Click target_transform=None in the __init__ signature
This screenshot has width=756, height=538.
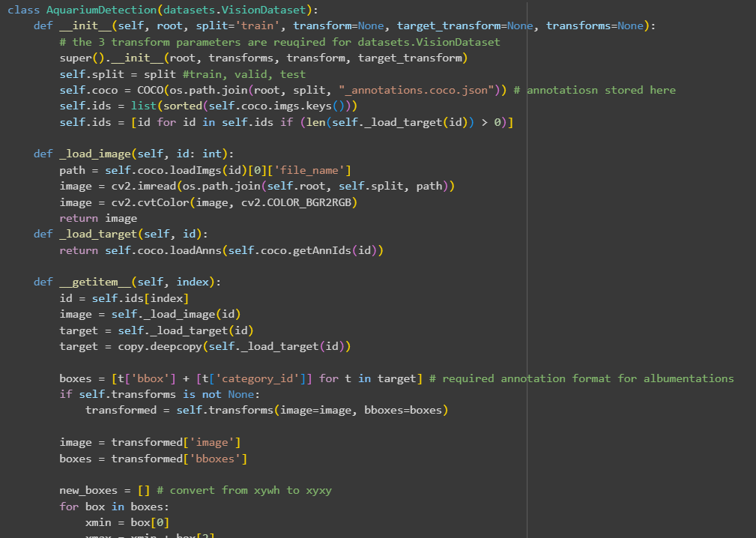click(465, 25)
